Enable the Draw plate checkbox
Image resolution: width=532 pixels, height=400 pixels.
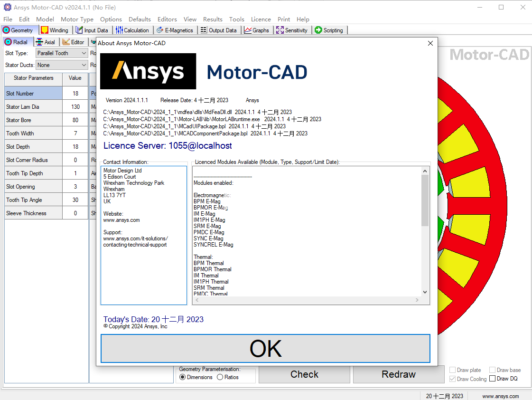click(x=452, y=370)
